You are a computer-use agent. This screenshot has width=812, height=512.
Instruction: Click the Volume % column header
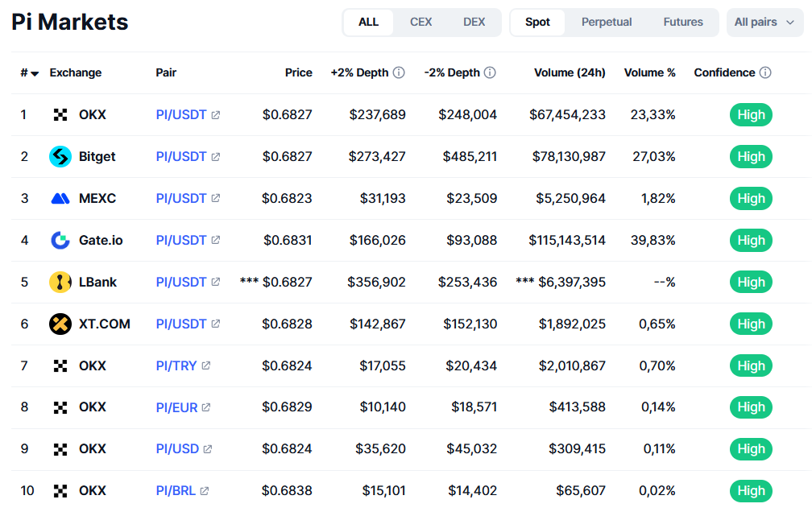(650, 72)
